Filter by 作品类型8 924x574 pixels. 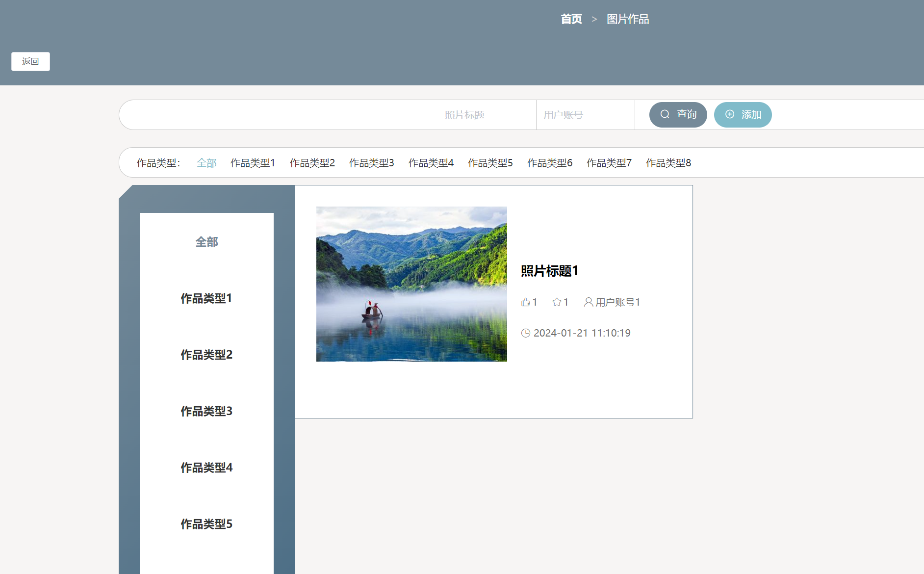pyautogui.click(x=668, y=162)
